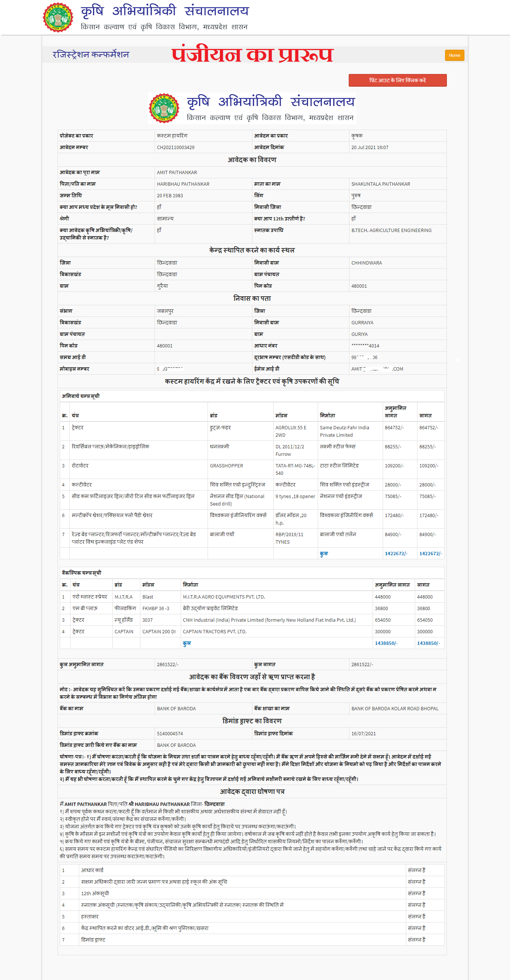Viewport: 510px width, 980px height.
Task: Click the red 'प्रिंट आउट के लिए क्लिक करे' button
Action: pos(398,80)
